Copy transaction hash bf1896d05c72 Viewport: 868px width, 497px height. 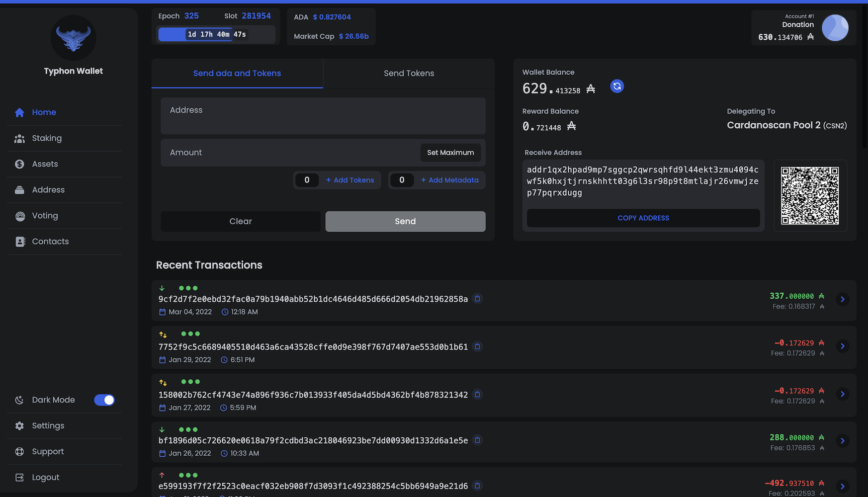click(x=477, y=440)
